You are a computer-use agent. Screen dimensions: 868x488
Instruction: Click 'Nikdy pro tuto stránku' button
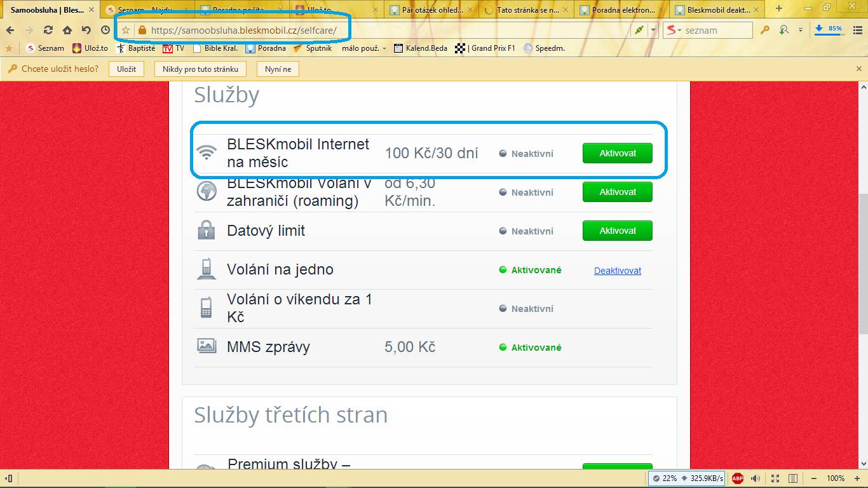coord(200,69)
